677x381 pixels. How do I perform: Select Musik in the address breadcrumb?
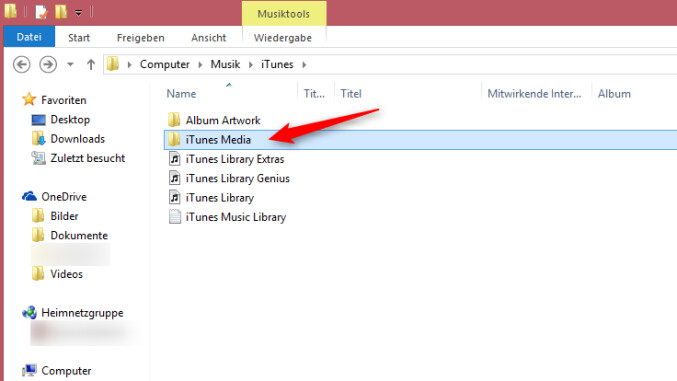coord(225,64)
